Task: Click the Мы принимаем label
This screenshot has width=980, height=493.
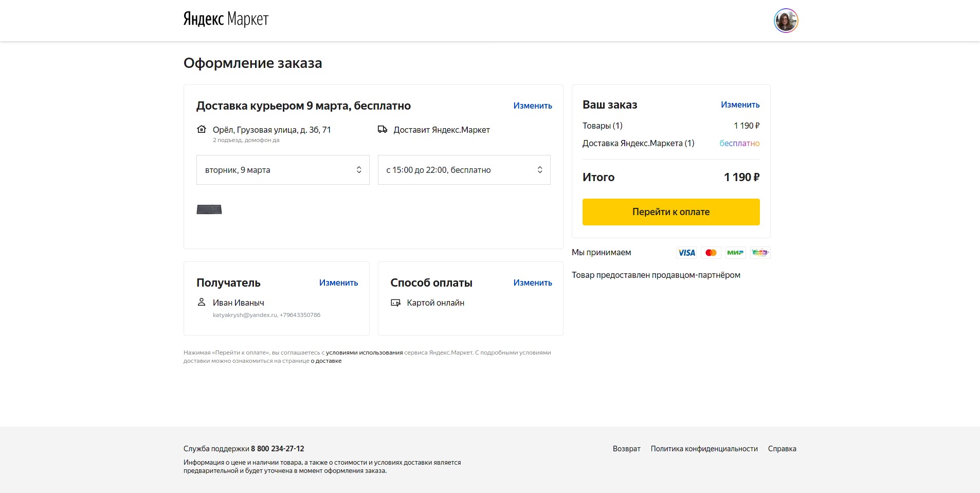Action: point(602,252)
